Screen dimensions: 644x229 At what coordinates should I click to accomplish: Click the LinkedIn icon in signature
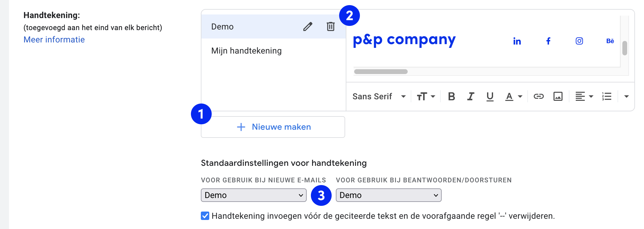pos(517,41)
